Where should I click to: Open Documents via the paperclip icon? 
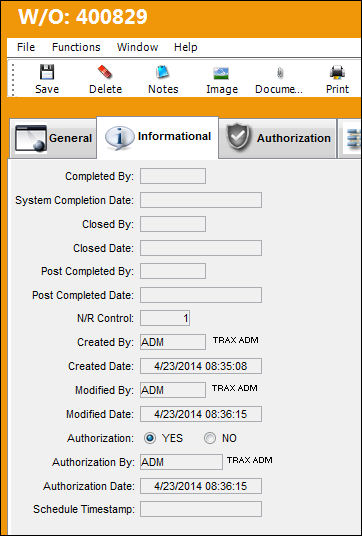(280, 72)
